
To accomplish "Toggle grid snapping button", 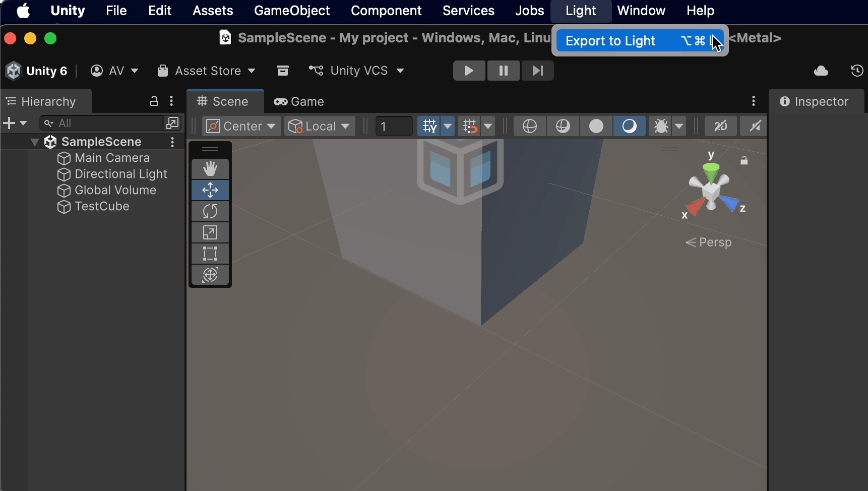I will pyautogui.click(x=470, y=126).
